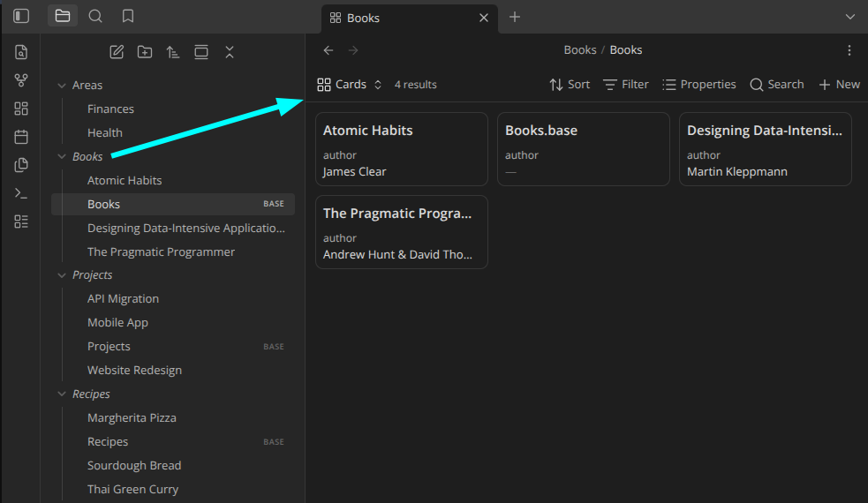This screenshot has height=503, width=868.
Task: Open the search magnifier icon in the sidebar tabs
Action: 95,16
